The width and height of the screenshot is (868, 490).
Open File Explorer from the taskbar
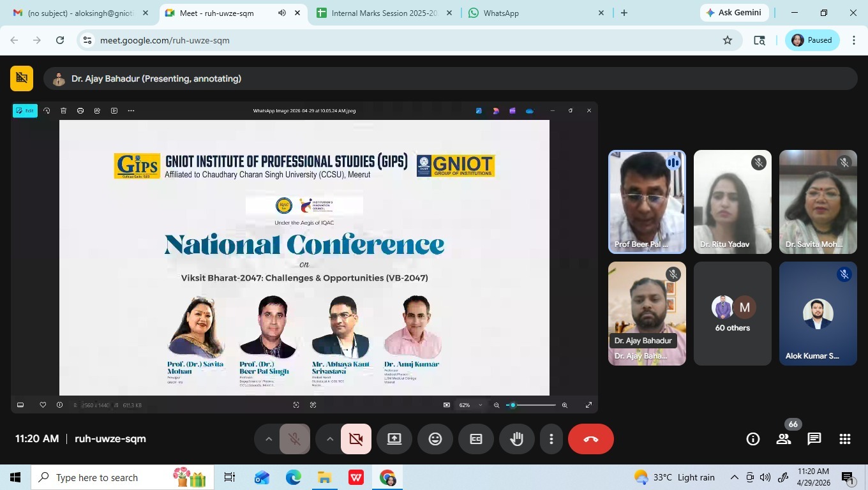coord(324,477)
